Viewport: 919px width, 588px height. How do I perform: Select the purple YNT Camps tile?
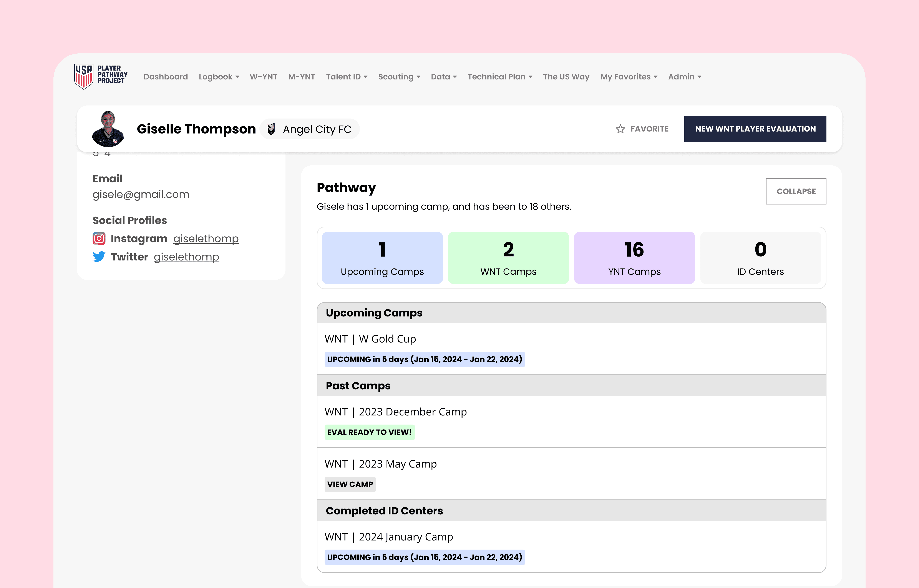(634, 258)
